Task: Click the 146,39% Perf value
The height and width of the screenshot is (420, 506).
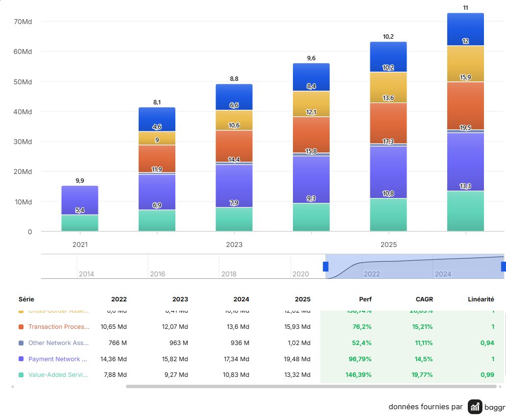Action: 359,375
